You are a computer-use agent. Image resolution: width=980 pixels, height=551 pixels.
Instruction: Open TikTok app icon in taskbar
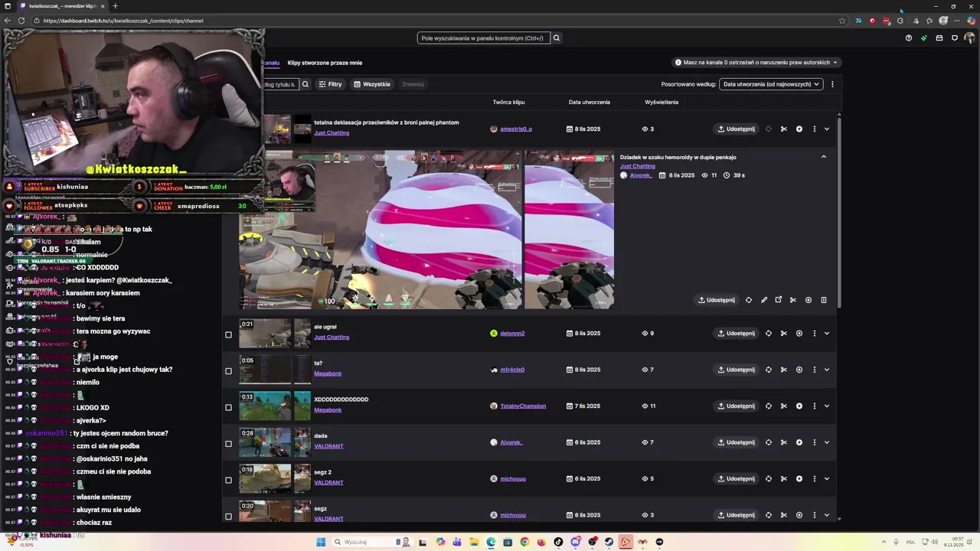pos(558,542)
